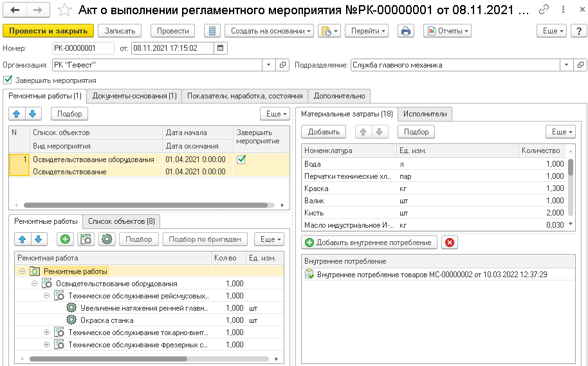This screenshot has width=588, height=366.
Task: Expand Техническое обслуживание токарно-винт node
Action: tap(46, 333)
